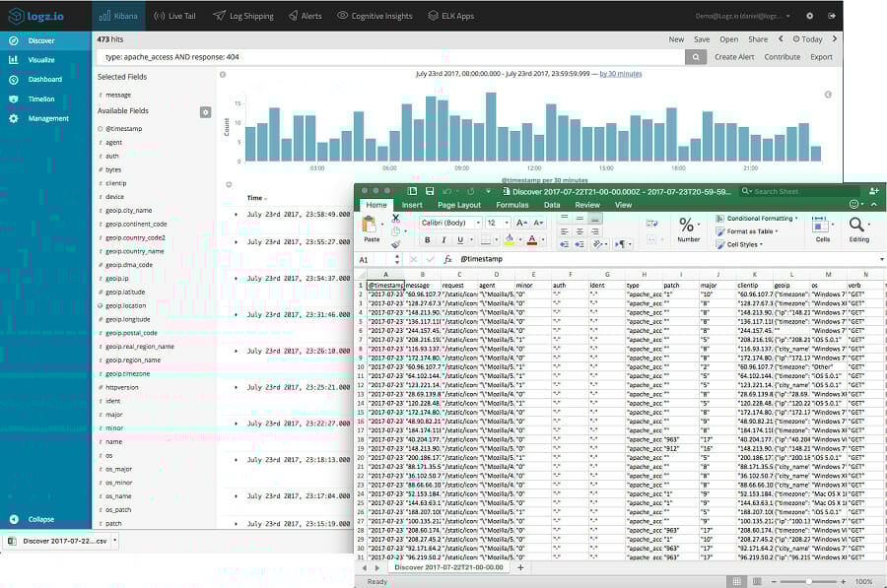
Task: Click the Save button in Kibana Discover
Action: (x=702, y=39)
